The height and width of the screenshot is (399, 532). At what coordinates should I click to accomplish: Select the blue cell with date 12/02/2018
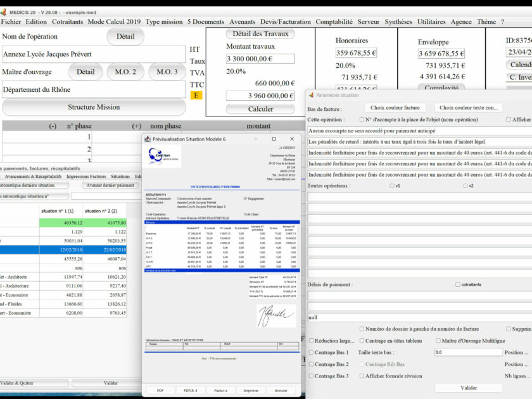point(61,250)
